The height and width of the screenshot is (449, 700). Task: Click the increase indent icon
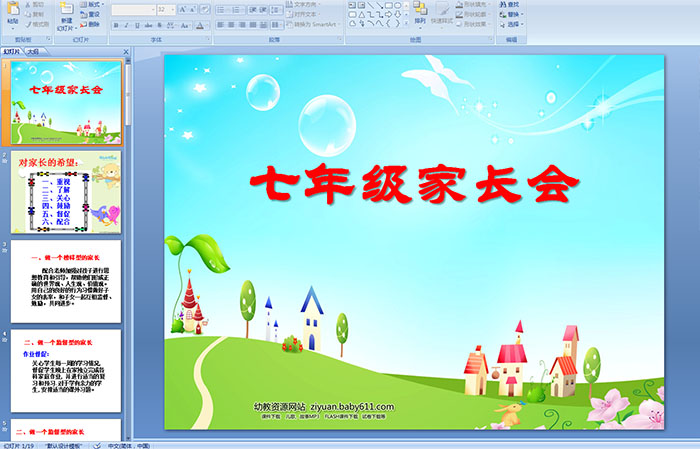tap(263, 9)
